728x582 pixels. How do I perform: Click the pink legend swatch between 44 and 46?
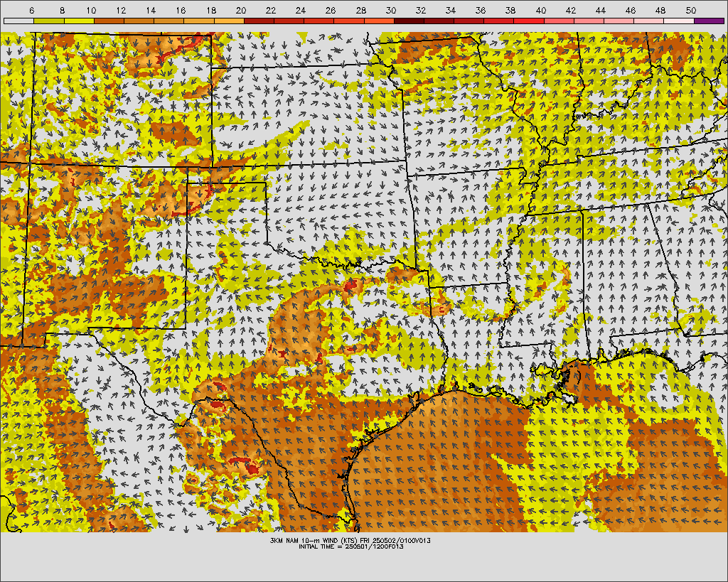pyautogui.click(x=619, y=21)
